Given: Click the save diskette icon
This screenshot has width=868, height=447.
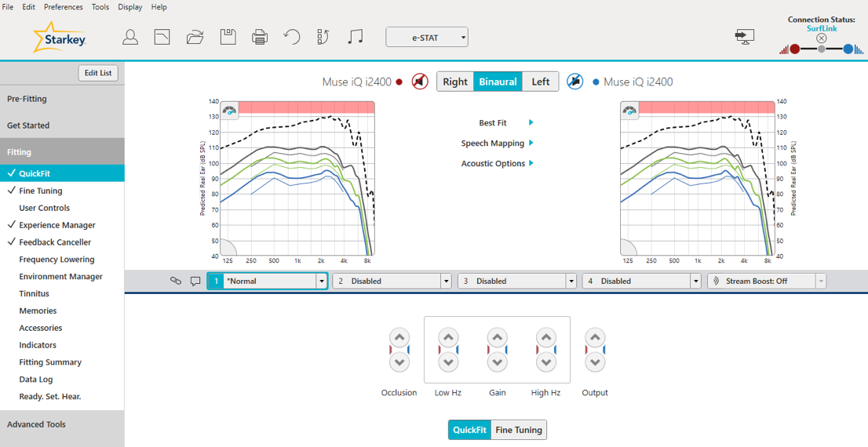Looking at the screenshot, I should click(228, 38).
